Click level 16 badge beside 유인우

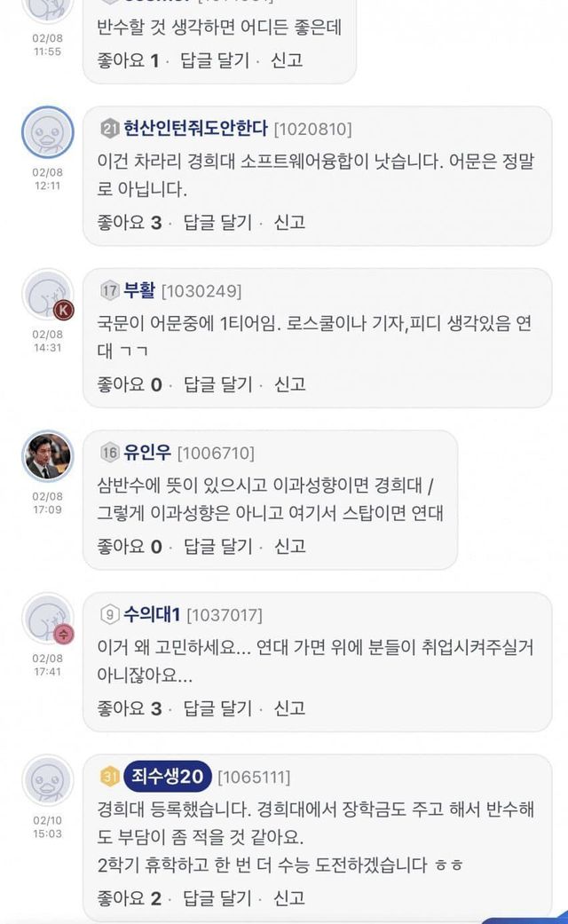pyautogui.click(x=109, y=453)
